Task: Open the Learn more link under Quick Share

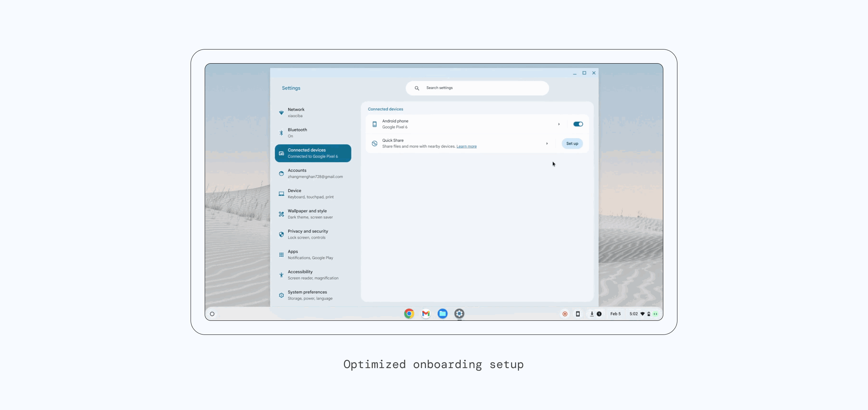Action: point(467,146)
